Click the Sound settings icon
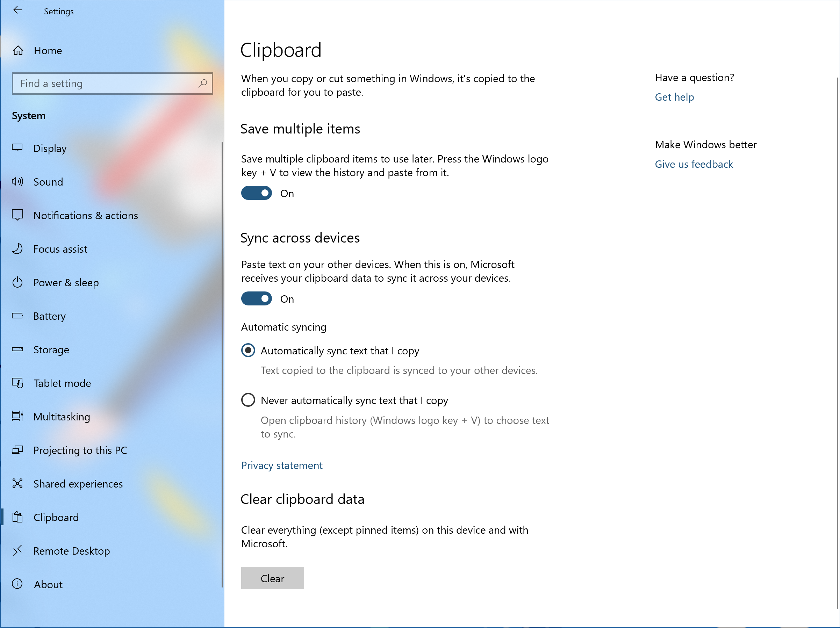The height and width of the screenshot is (628, 840). tap(17, 182)
